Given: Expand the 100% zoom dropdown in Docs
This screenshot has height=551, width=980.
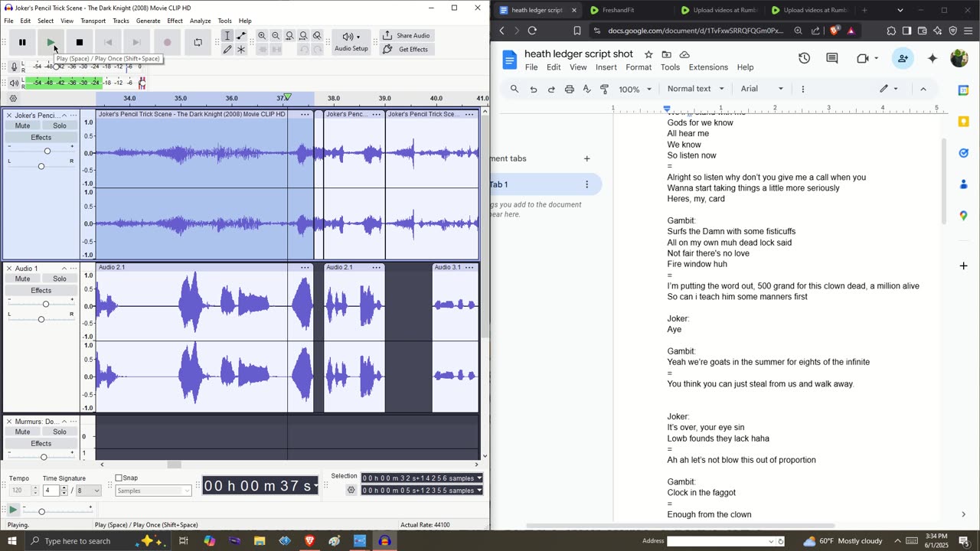Looking at the screenshot, I should tap(635, 89).
